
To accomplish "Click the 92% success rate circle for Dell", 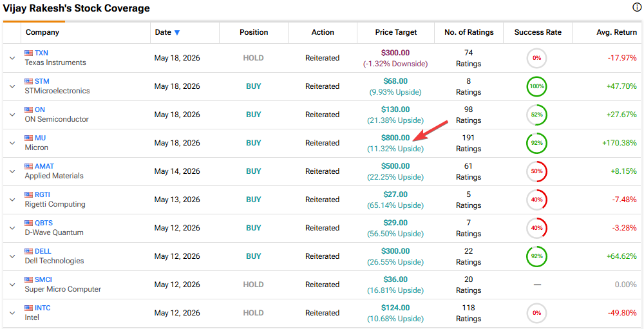I will pos(537,256).
